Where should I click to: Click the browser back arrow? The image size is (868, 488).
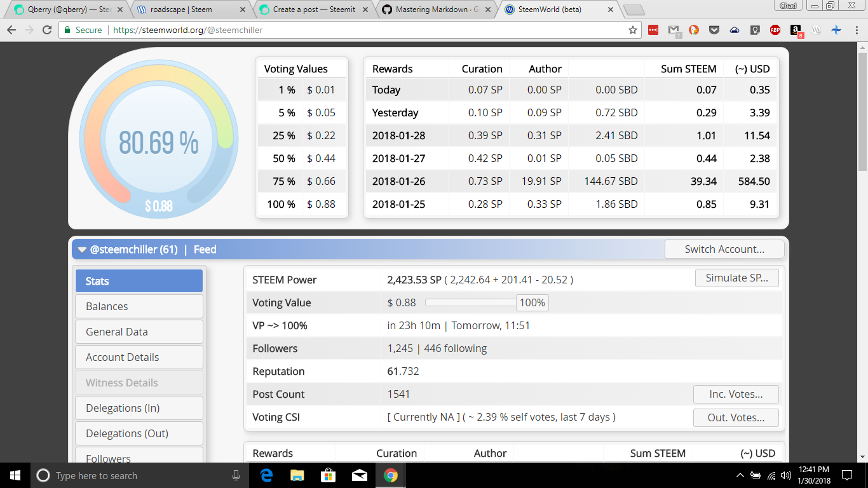point(11,30)
